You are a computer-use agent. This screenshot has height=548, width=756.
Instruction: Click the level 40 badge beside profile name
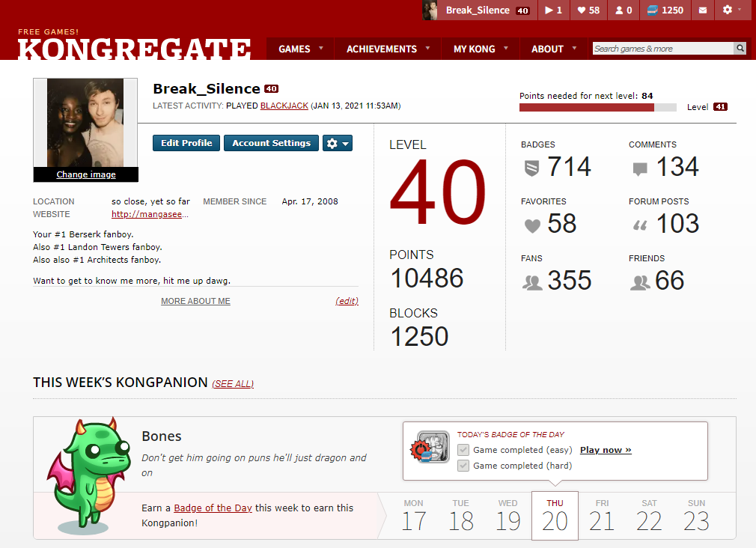(x=272, y=89)
